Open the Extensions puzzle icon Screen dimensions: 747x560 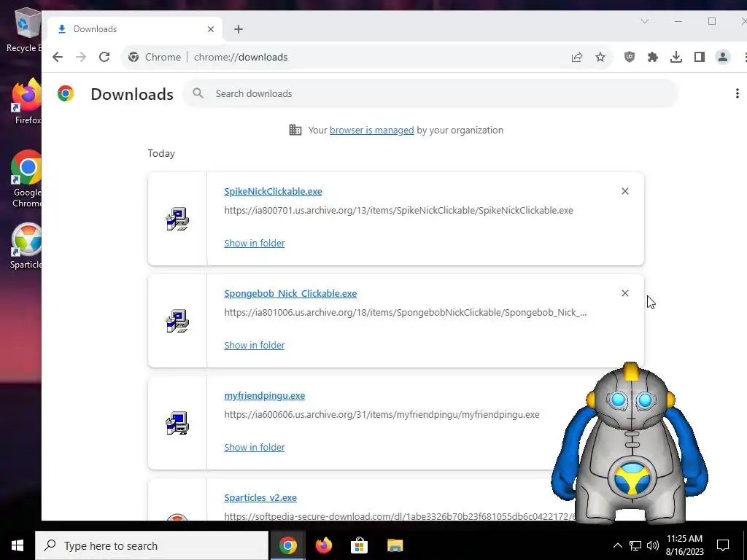coord(653,57)
